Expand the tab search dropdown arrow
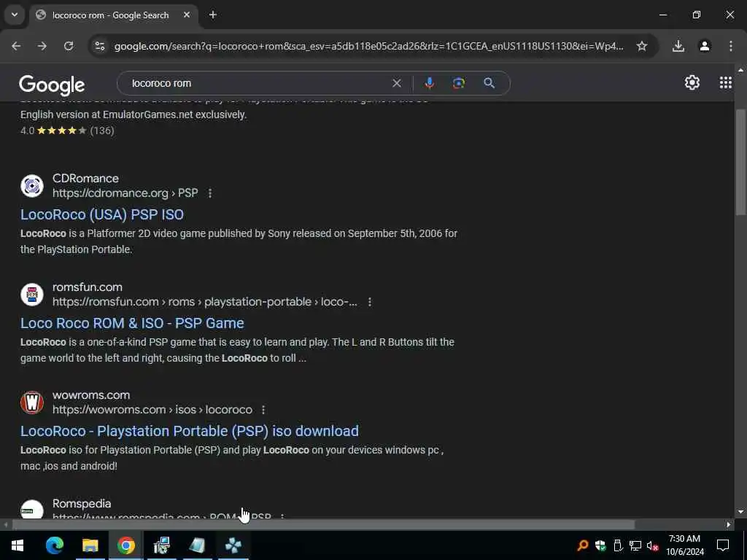Screen dimensions: 747x560 15,15
